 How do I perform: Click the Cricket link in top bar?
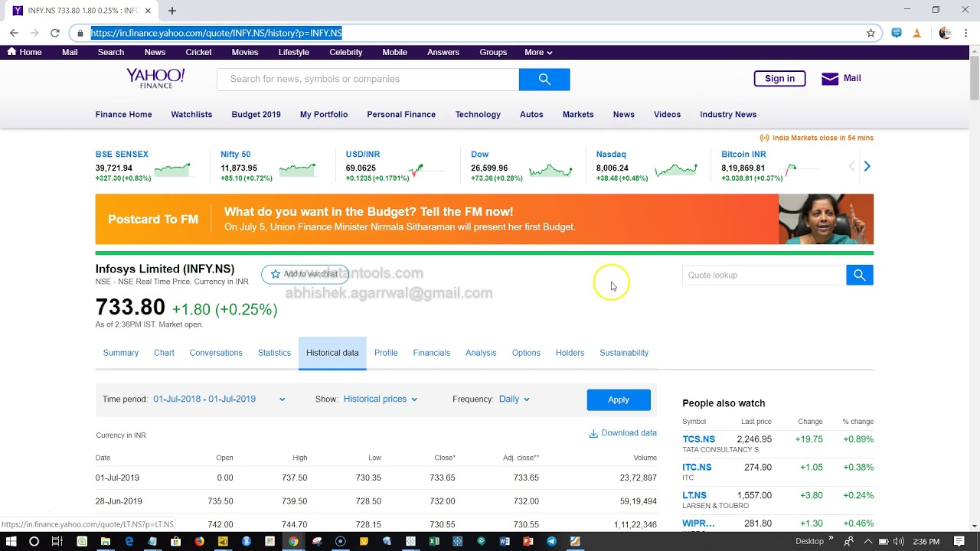198,52
